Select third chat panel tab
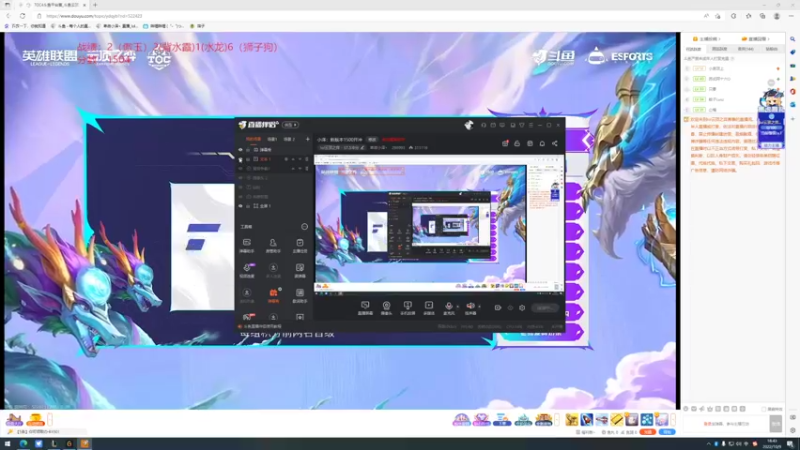The height and width of the screenshot is (450, 800). [x=745, y=49]
